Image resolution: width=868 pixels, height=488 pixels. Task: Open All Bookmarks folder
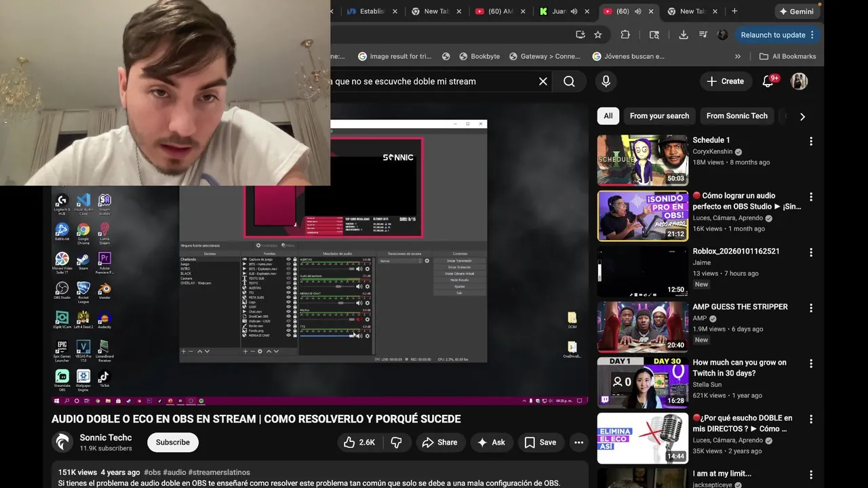tap(787, 56)
